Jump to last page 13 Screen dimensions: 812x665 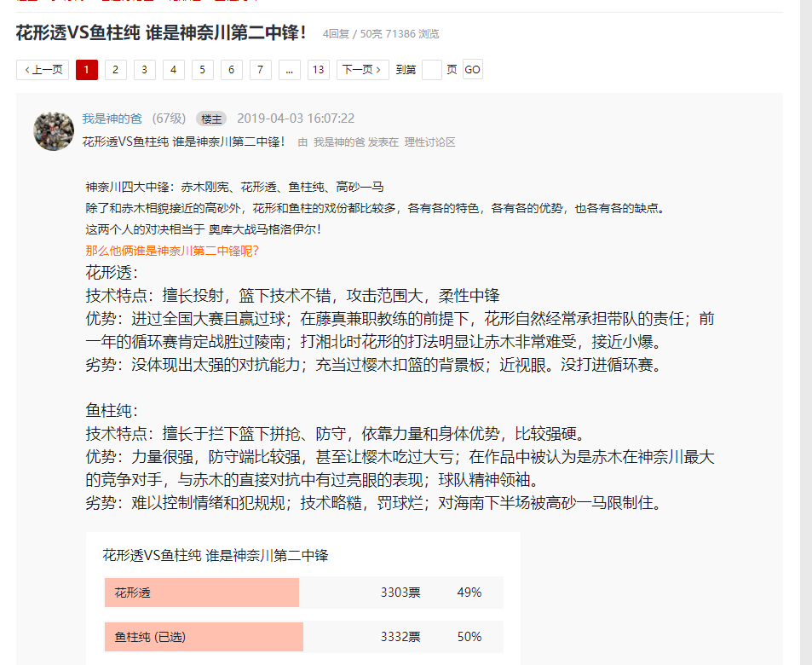[x=319, y=70]
